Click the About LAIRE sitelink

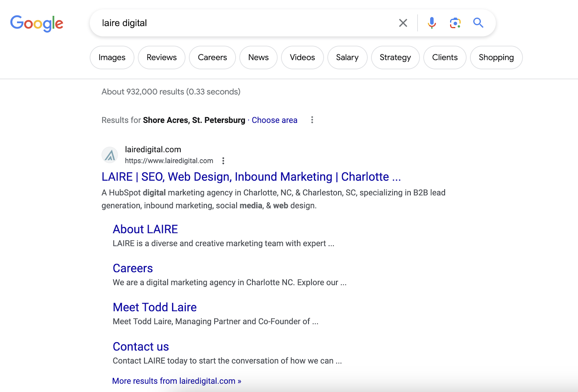pyautogui.click(x=145, y=229)
